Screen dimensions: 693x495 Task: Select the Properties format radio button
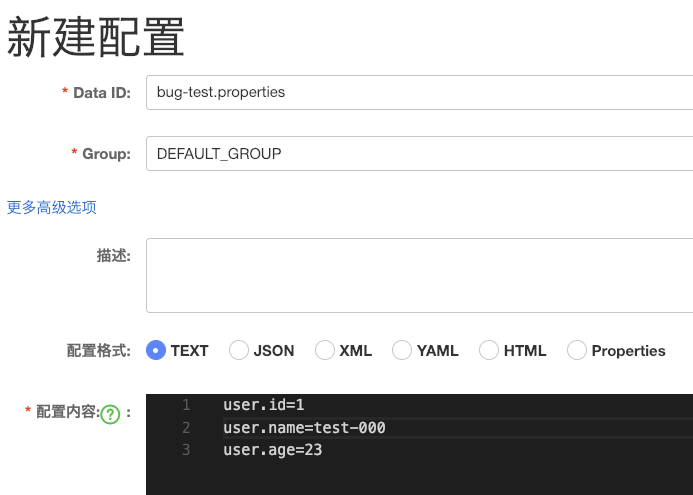pos(577,350)
